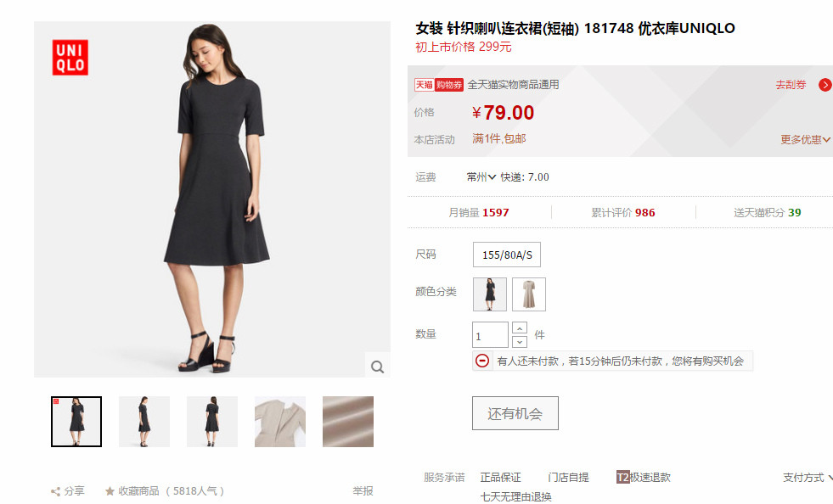Click the share icon labeled 分享
833x504 pixels.
[55, 491]
